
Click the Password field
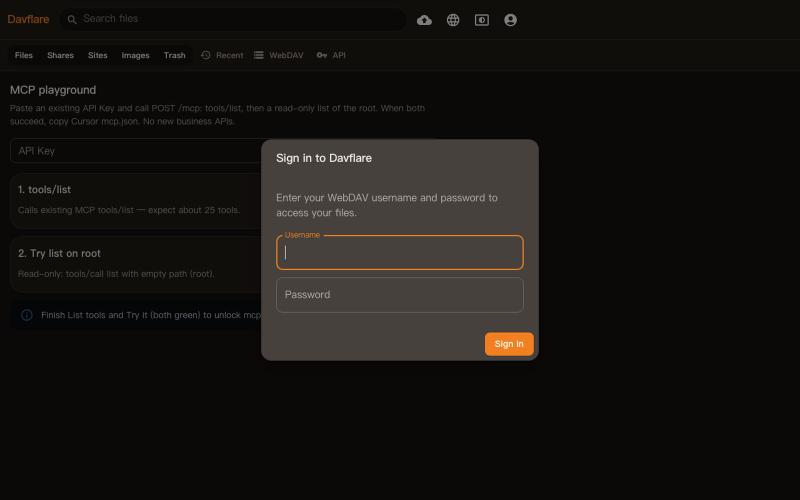[x=399, y=295]
